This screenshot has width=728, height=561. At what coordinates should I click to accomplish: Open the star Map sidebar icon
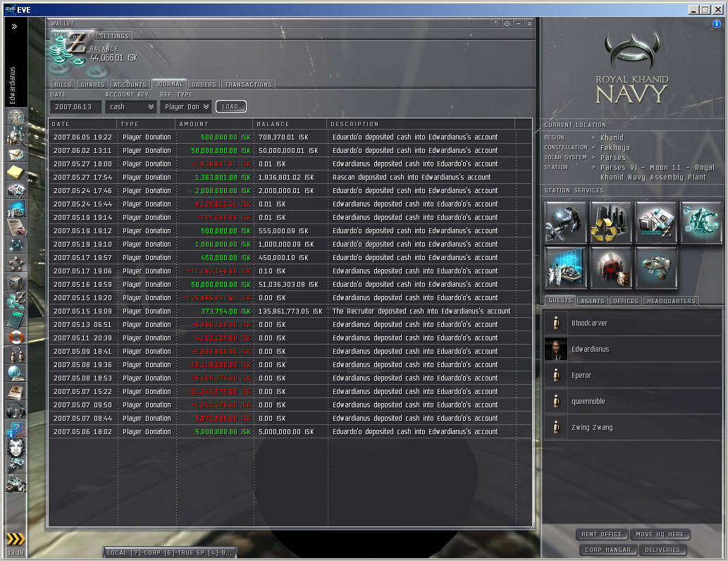pyautogui.click(x=16, y=245)
